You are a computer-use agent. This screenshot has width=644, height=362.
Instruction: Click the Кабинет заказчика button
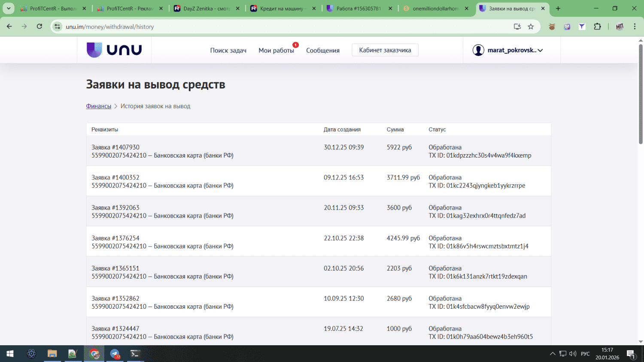click(x=385, y=50)
